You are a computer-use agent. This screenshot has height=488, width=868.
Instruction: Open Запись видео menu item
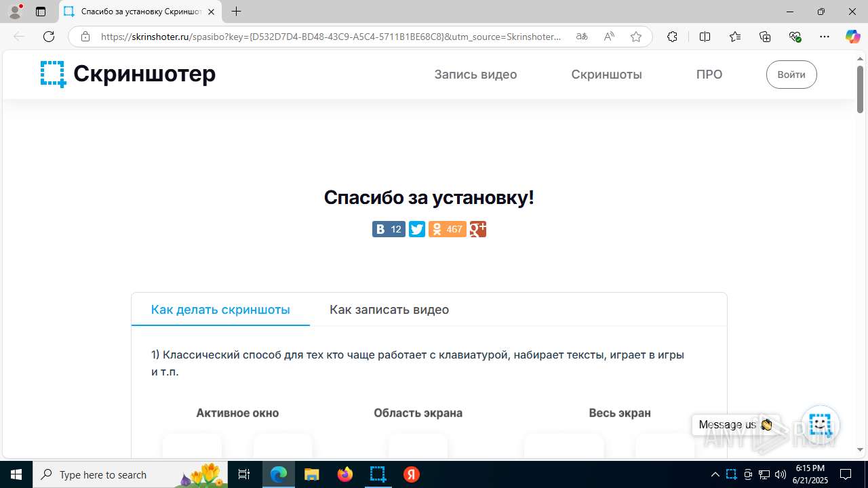(475, 75)
